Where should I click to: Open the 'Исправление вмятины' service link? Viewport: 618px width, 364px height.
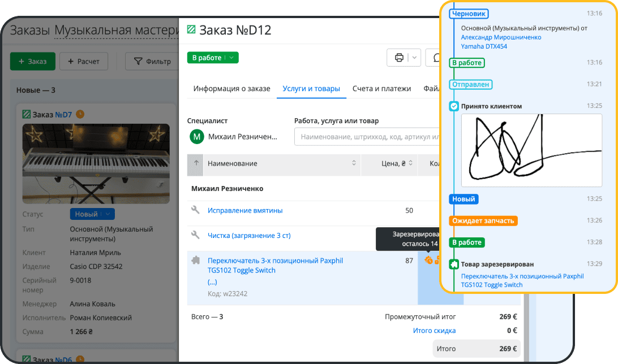(x=245, y=211)
